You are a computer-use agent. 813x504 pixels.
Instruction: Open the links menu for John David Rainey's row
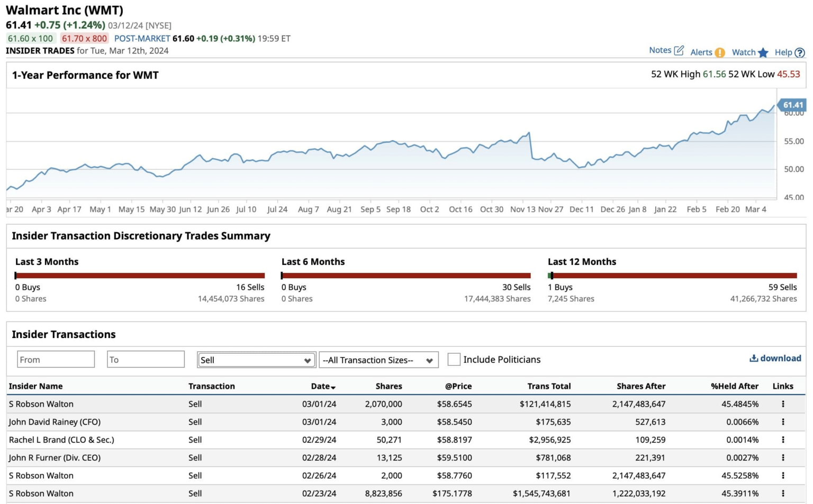[783, 422]
